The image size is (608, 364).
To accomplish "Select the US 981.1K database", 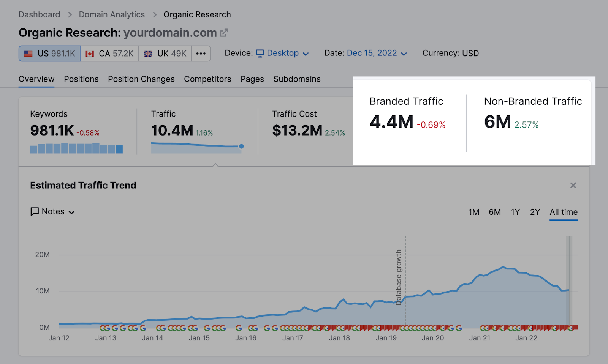I will pos(49,54).
